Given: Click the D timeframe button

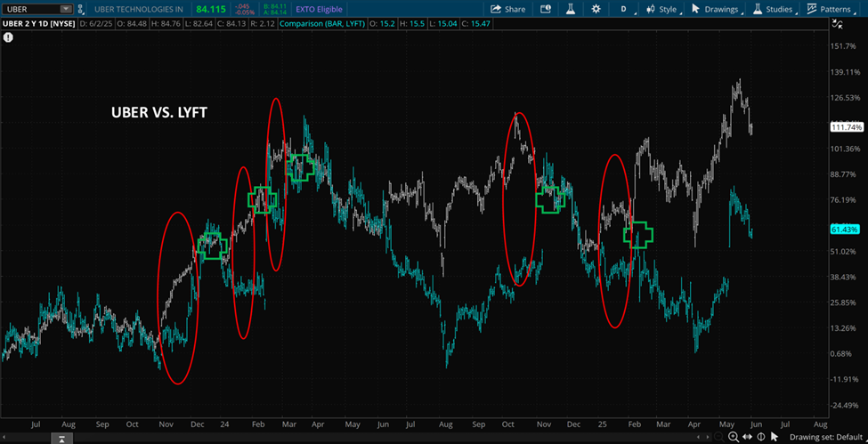Looking at the screenshot, I should 623,9.
